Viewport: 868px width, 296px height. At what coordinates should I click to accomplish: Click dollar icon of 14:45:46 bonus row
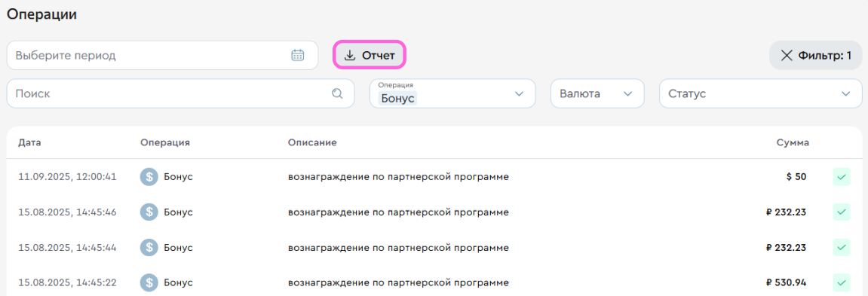tap(149, 212)
